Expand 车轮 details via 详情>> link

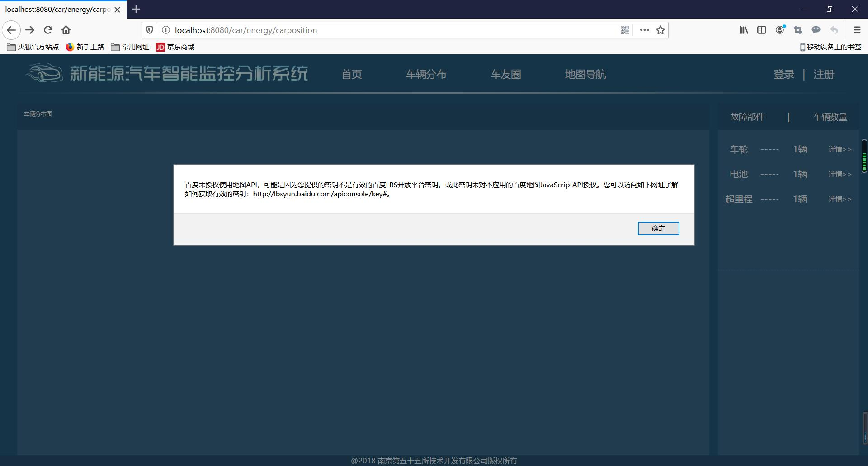pyautogui.click(x=840, y=149)
